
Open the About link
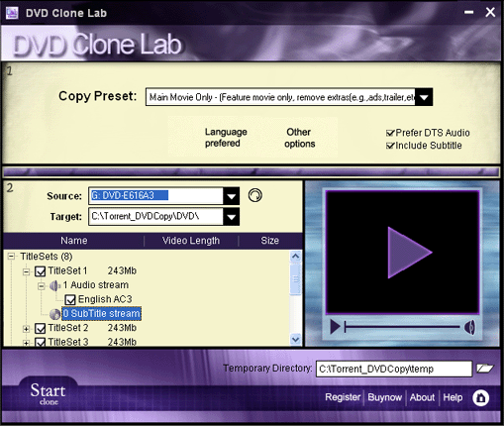(422, 397)
